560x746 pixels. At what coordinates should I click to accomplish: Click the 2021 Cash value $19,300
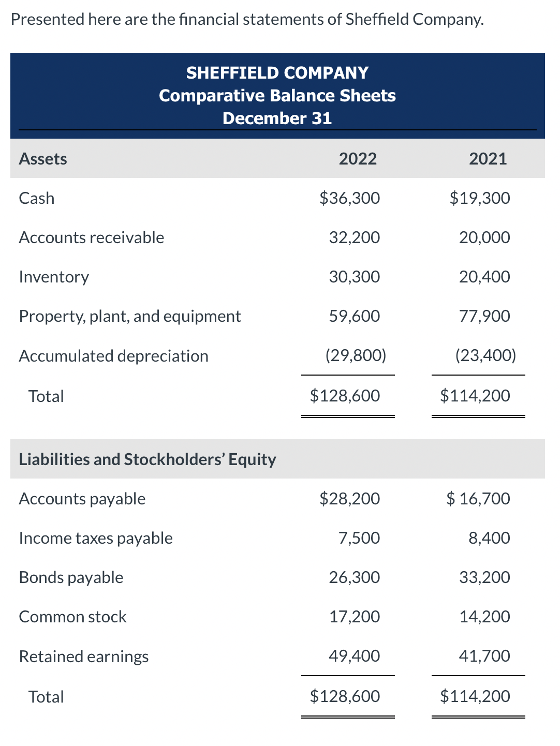tap(480, 198)
